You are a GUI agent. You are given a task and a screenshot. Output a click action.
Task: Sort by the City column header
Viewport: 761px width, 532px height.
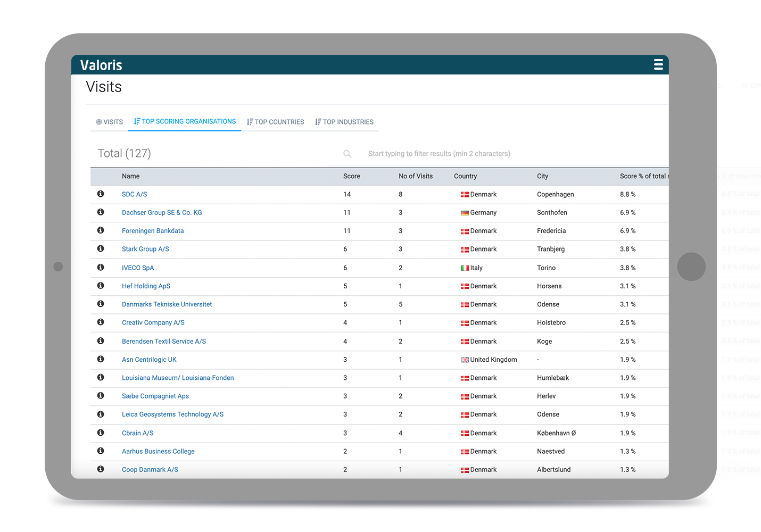(x=542, y=176)
